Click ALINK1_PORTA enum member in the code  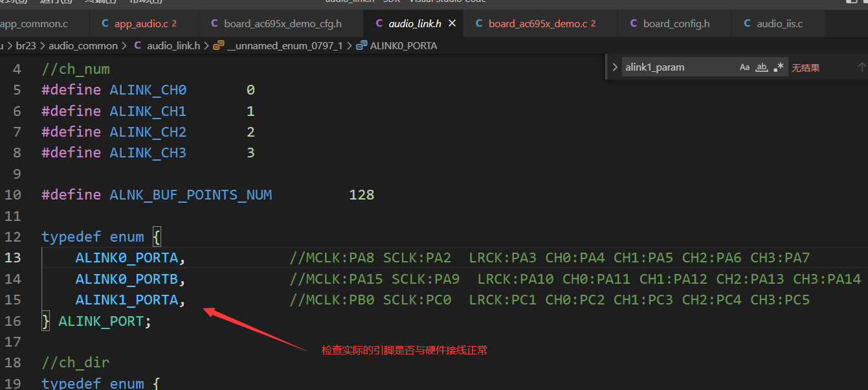point(126,300)
